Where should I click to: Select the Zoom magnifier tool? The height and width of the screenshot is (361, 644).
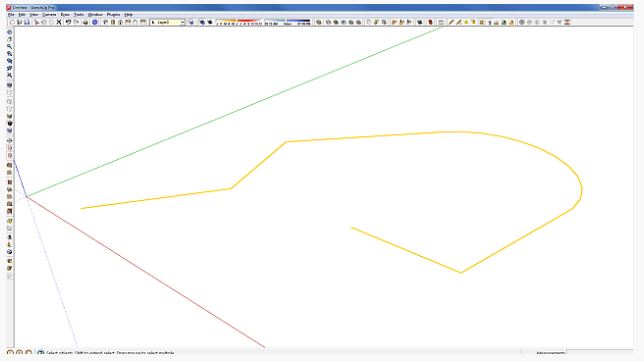[x=9, y=46]
